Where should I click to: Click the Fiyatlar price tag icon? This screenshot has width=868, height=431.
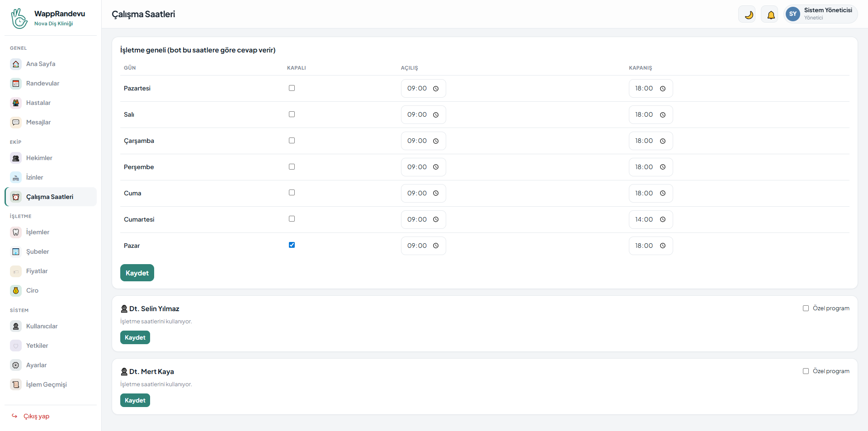[16, 271]
